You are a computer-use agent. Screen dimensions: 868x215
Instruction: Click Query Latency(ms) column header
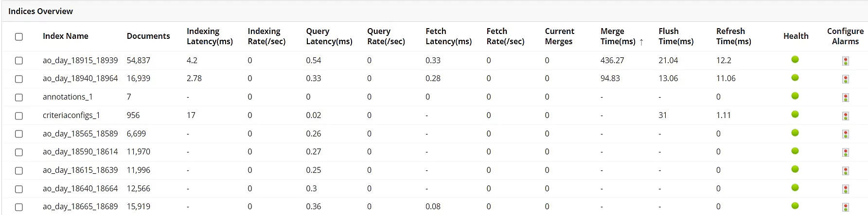pyautogui.click(x=329, y=36)
